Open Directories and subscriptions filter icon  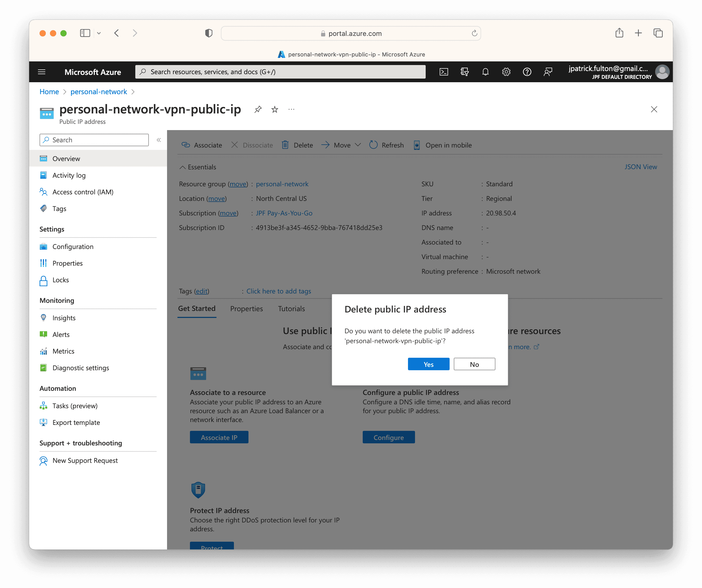[x=464, y=72]
